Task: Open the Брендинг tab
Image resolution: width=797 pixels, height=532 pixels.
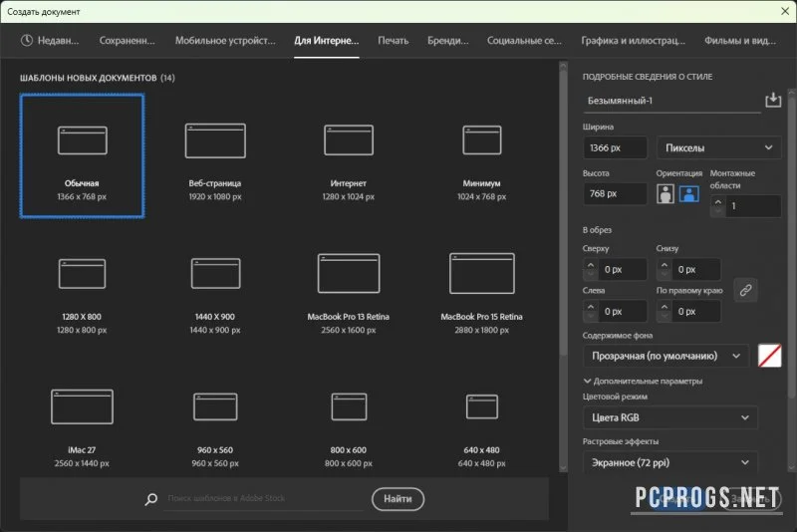Action: [447, 40]
